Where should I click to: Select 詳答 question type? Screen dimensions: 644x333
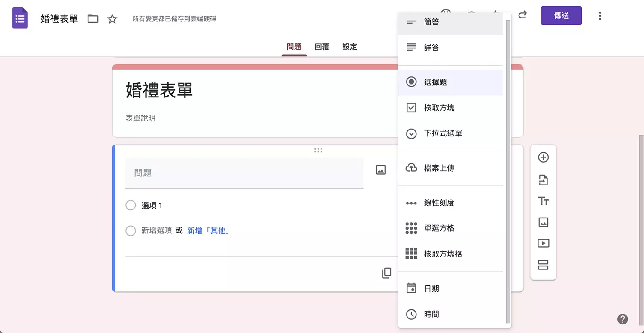coord(450,48)
